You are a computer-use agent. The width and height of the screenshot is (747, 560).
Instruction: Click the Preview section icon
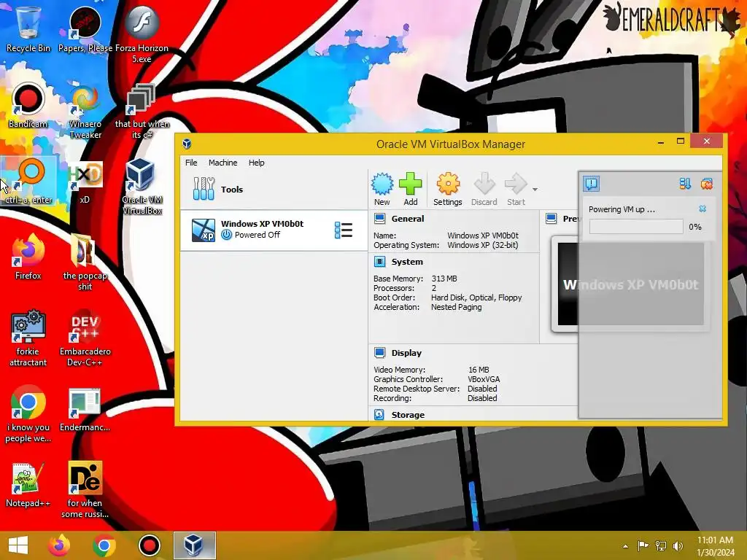(x=551, y=219)
